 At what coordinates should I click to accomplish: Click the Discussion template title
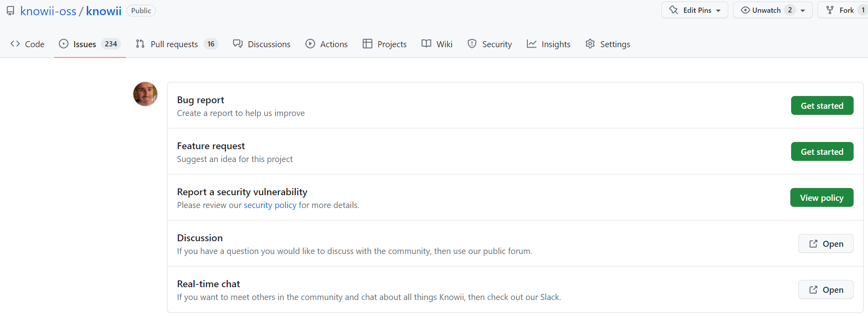[200, 238]
